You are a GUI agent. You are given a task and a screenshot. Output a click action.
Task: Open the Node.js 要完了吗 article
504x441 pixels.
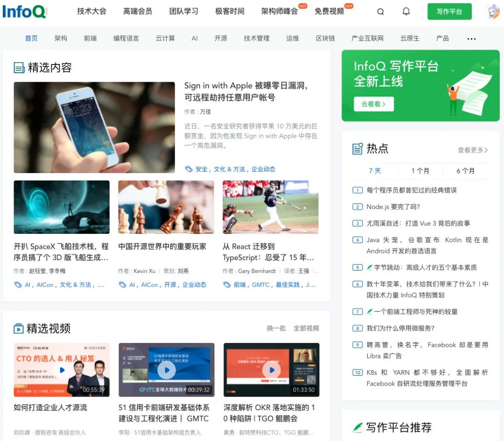pyautogui.click(x=393, y=207)
